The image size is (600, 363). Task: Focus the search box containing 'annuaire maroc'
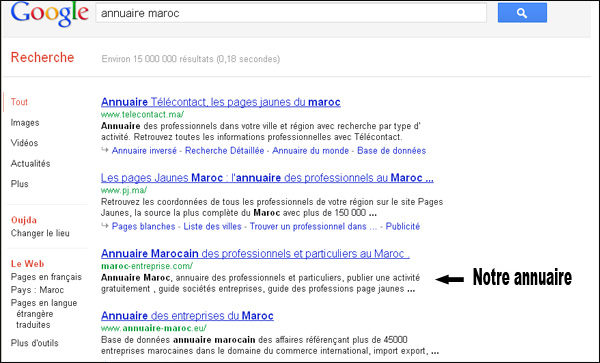(x=291, y=13)
